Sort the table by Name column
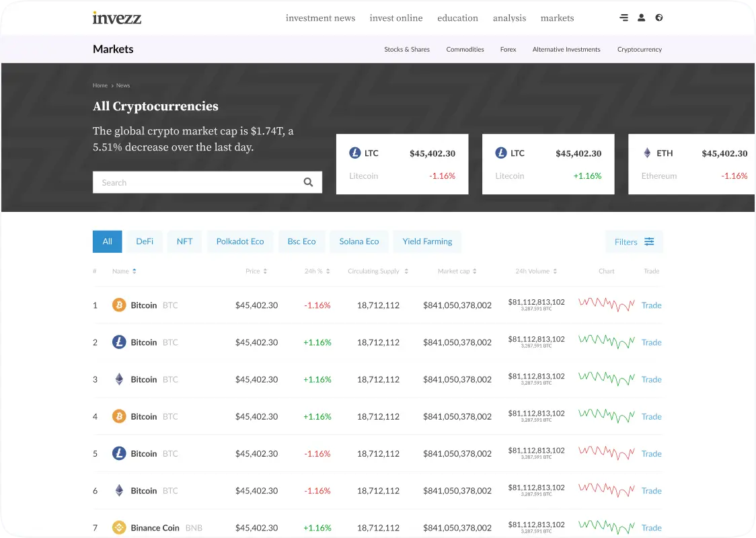Viewport: 756px width, 538px height. (x=124, y=272)
